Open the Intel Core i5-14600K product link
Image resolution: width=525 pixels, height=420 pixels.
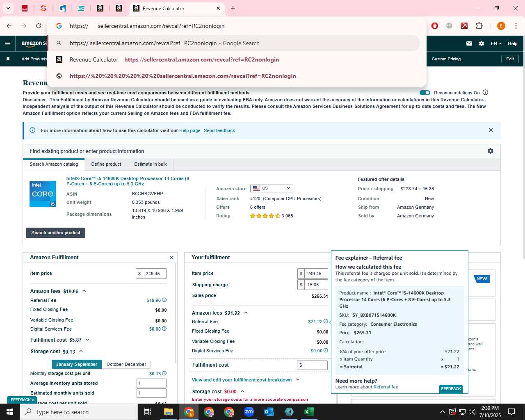(x=128, y=181)
